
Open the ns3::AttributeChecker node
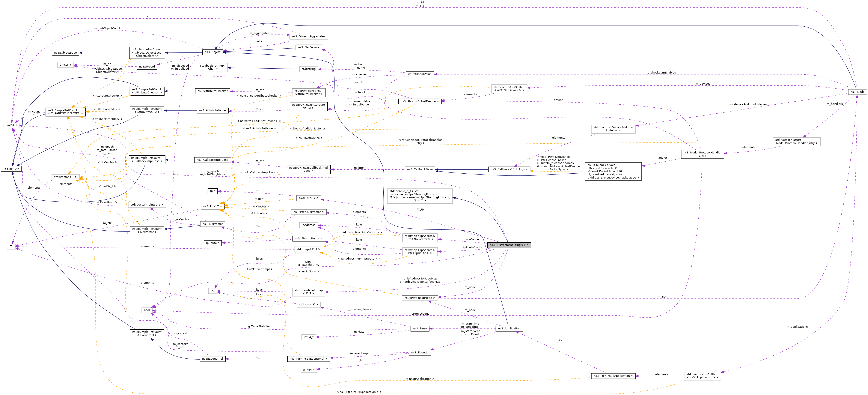click(213, 91)
